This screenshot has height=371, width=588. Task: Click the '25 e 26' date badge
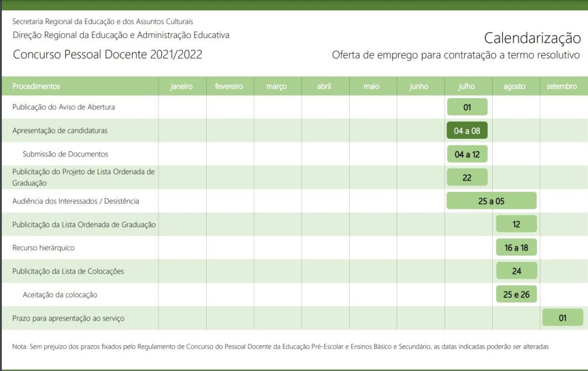tap(516, 294)
